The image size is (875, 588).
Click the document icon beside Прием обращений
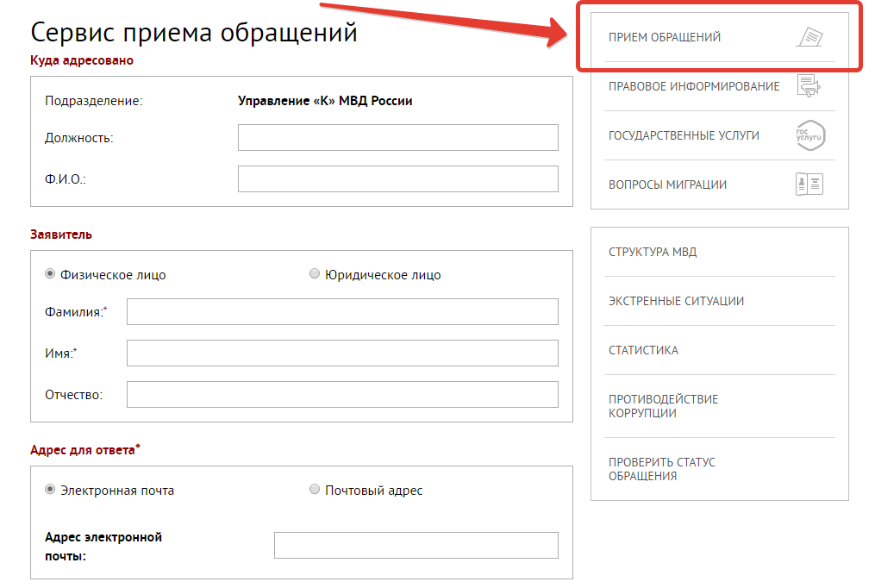click(809, 37)
